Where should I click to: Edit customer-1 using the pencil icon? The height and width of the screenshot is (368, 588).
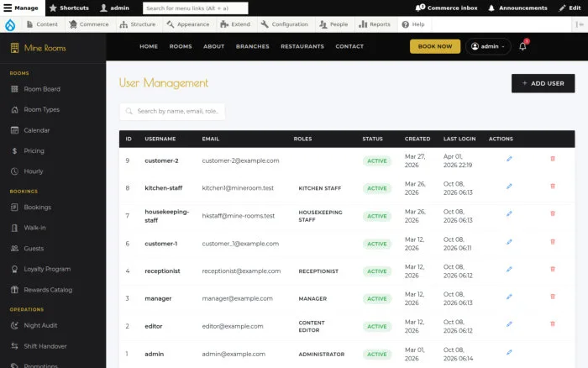coord(509,242)
